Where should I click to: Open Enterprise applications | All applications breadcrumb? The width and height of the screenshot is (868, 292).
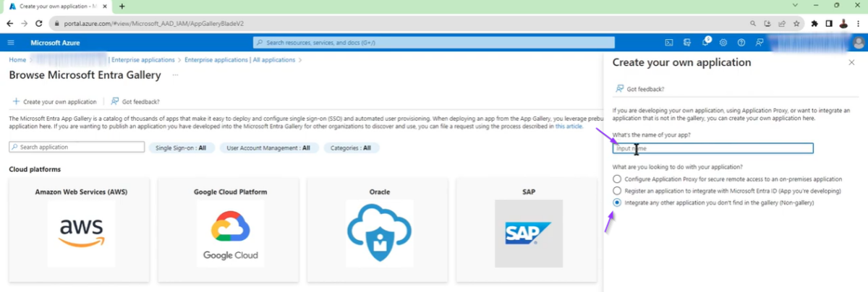point(240,59)
